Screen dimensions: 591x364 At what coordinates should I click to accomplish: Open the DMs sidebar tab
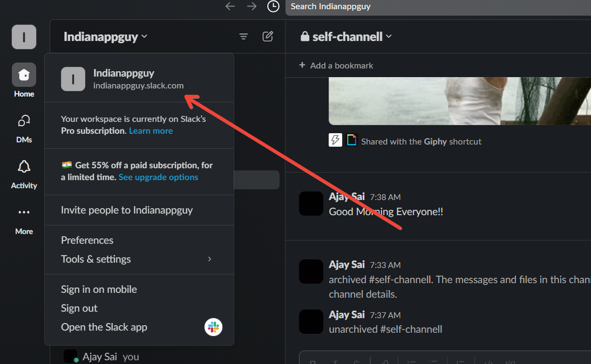click(x=24, y=129)
